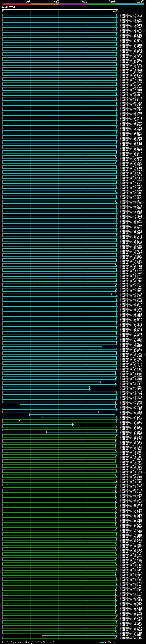Click the short cyan alignment bar for Q6R8I8
The width and height of the screenshot is (146, 644).
[38, 424]
